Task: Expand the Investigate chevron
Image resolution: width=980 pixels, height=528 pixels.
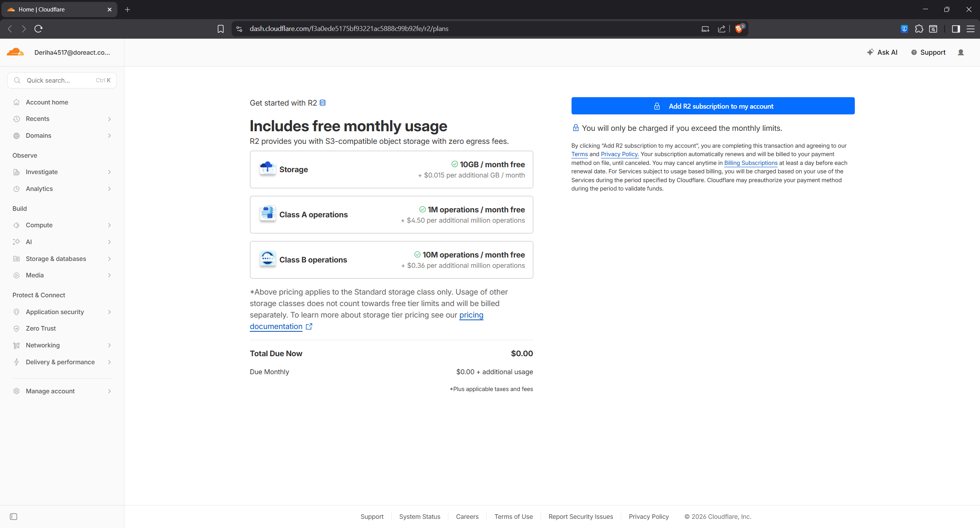Action: pos(109,172)
